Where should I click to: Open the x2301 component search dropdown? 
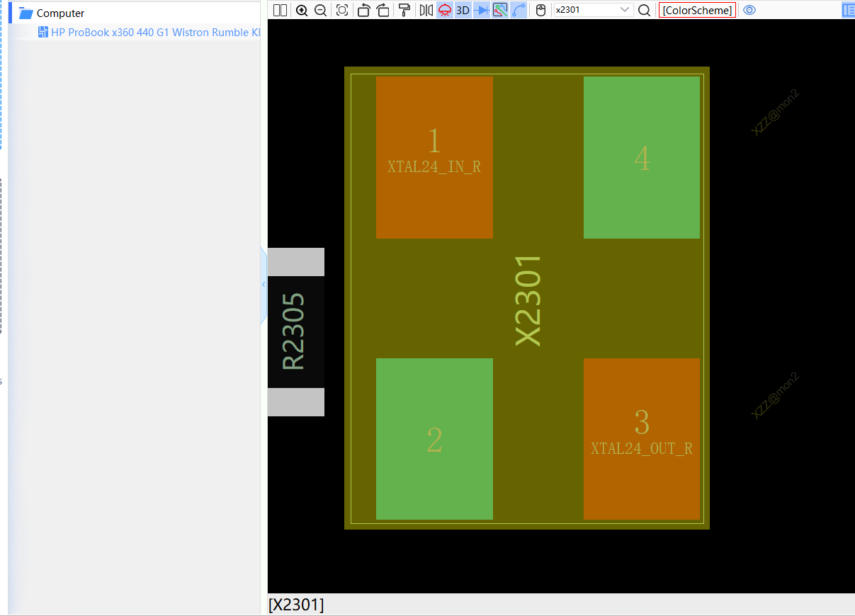[625, 10]
